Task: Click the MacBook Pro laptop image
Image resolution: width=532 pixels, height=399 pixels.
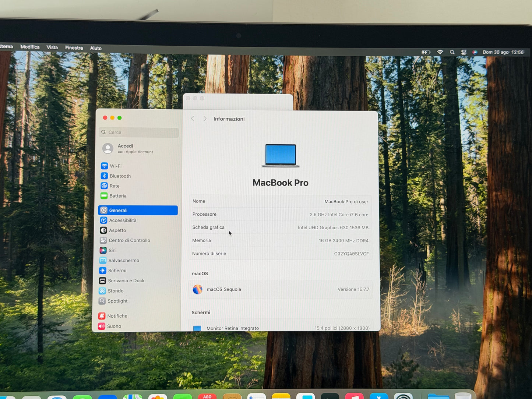Action: [281, 156]
